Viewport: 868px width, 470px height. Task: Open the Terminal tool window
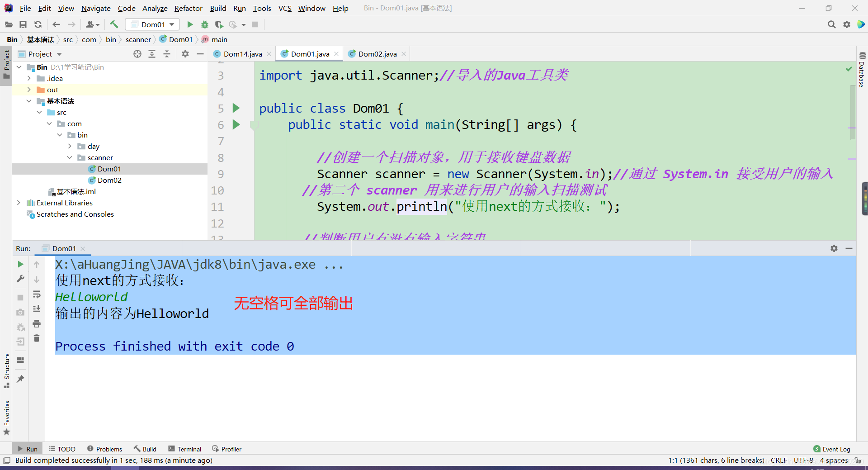click(185, 449)
